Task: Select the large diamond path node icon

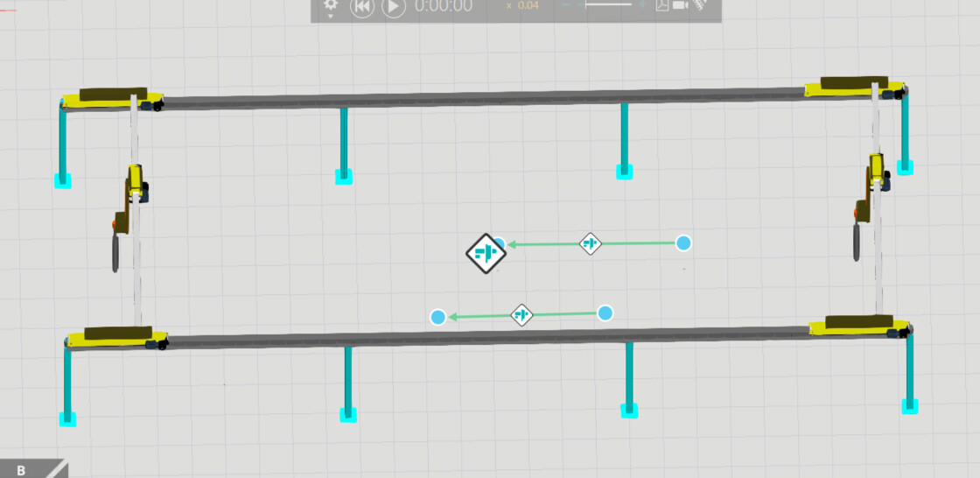Action: (485, 254)
